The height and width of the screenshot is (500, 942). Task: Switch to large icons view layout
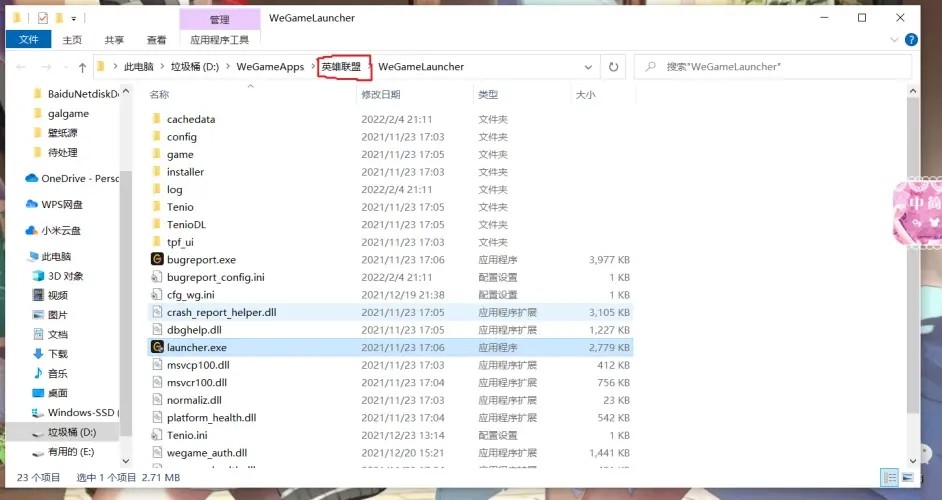pyautogui.click(x=907, y=477)
